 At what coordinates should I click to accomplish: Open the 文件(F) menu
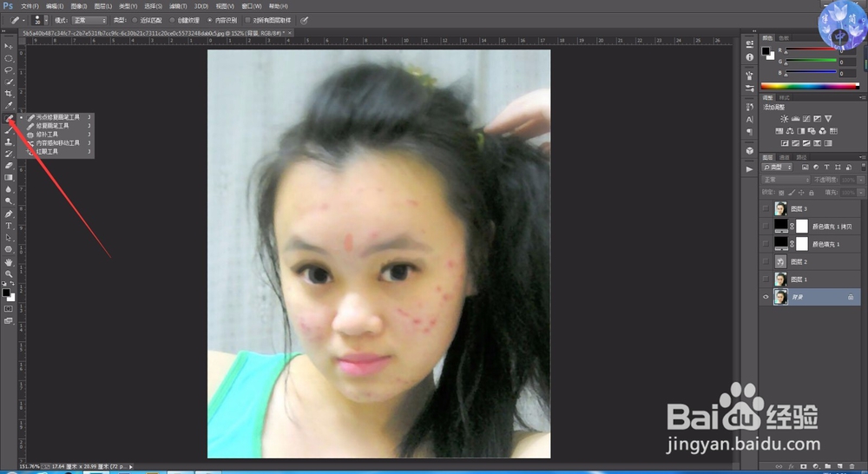pos(30,6)
